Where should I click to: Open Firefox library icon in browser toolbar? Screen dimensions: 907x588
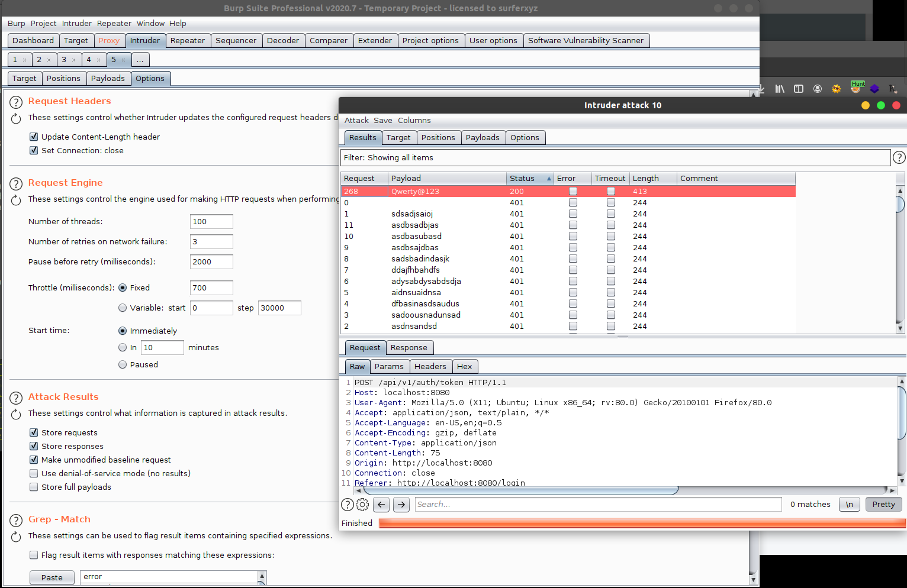[780, 89]
